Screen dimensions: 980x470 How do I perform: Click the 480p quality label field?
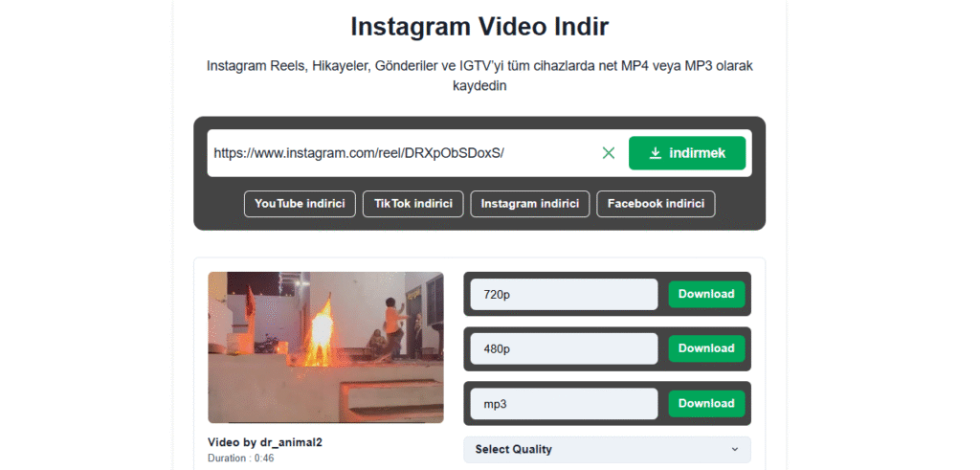tap(564, 348)
